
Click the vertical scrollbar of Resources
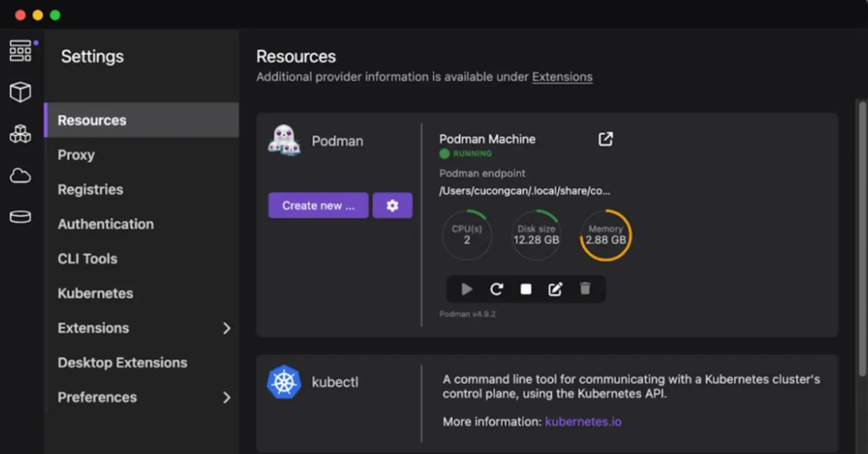[862, 237]
